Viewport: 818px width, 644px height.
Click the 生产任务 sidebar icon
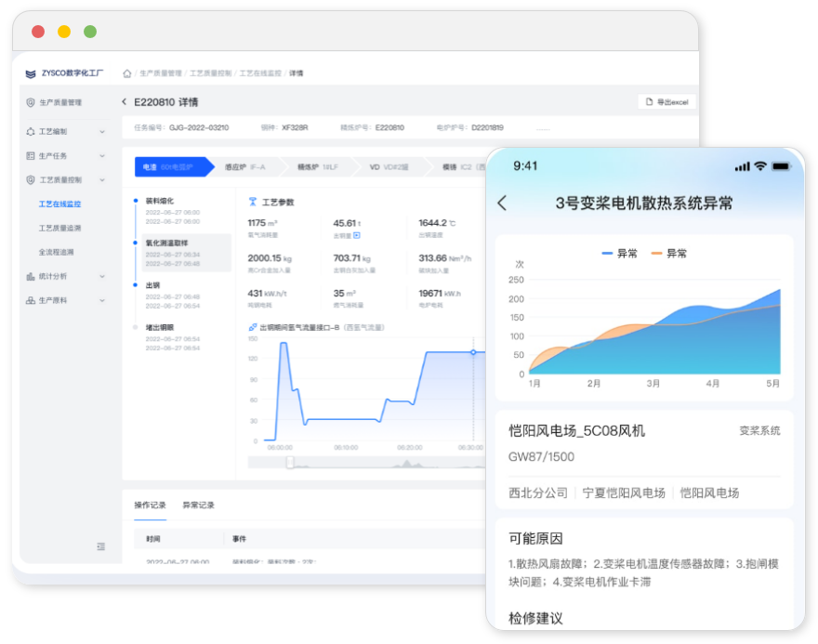29,157
